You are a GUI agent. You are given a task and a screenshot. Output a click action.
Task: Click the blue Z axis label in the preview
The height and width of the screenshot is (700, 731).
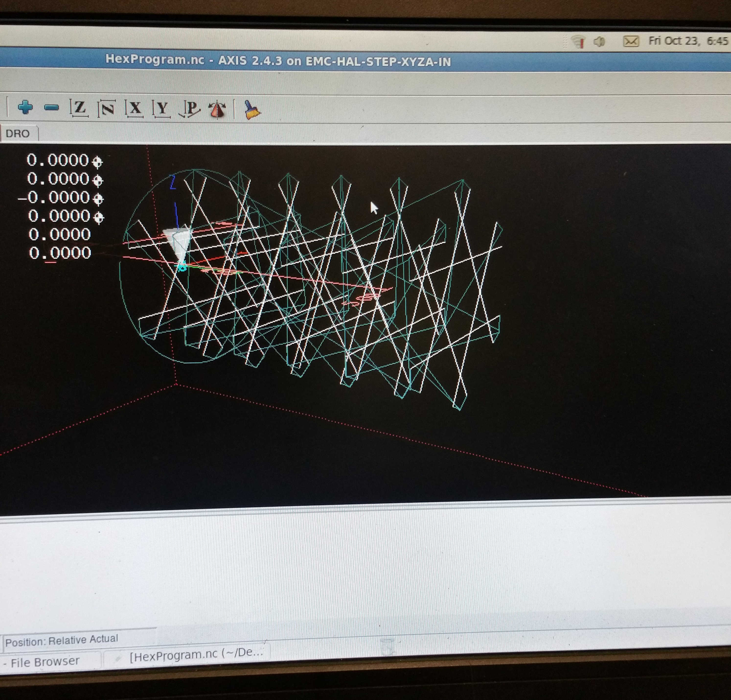[x=172, y=182]
